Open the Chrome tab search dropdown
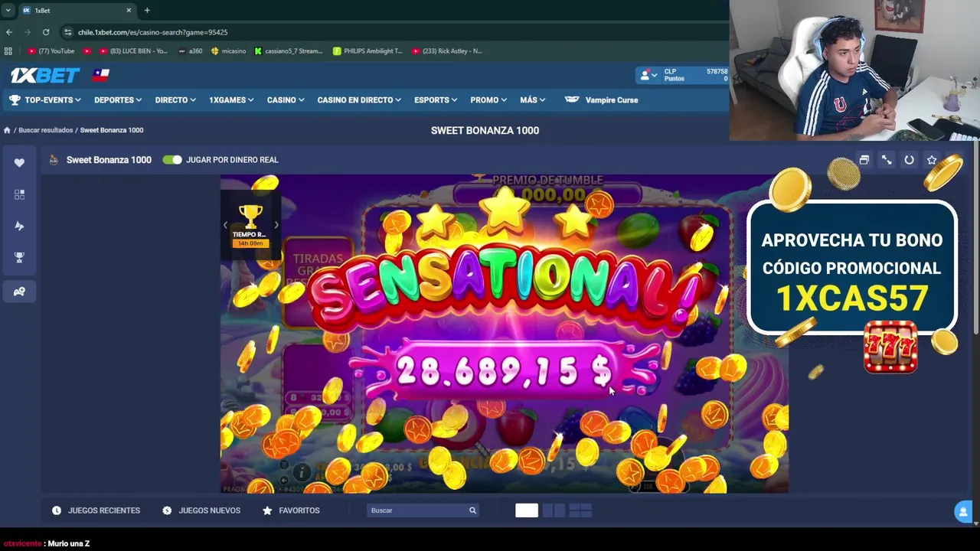 click(8, 10)
